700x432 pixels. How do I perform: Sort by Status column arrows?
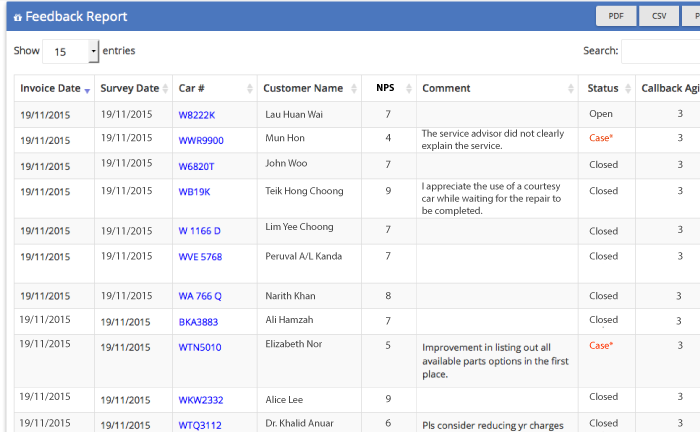click(628, 88)
